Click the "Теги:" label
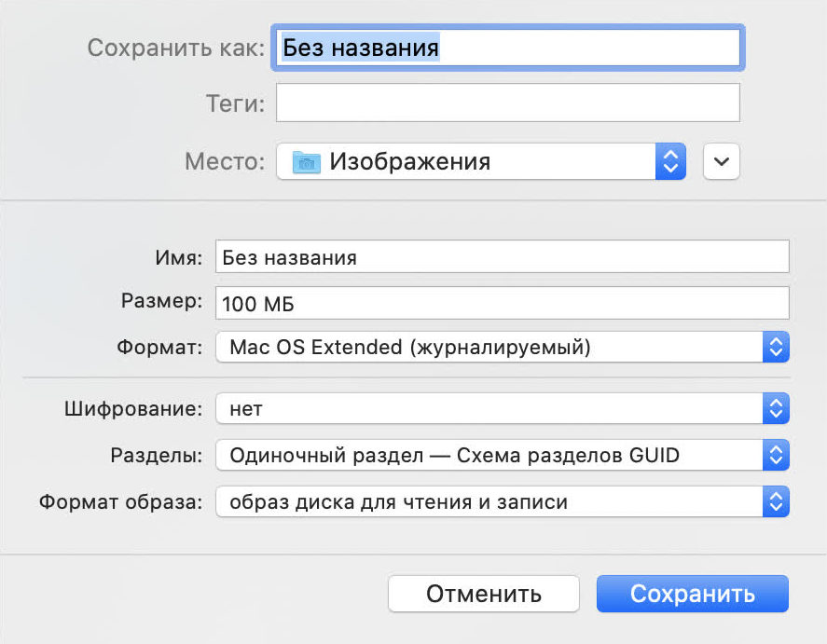The height and width of the screenshot is (644, 827). [x=235, y=103]
